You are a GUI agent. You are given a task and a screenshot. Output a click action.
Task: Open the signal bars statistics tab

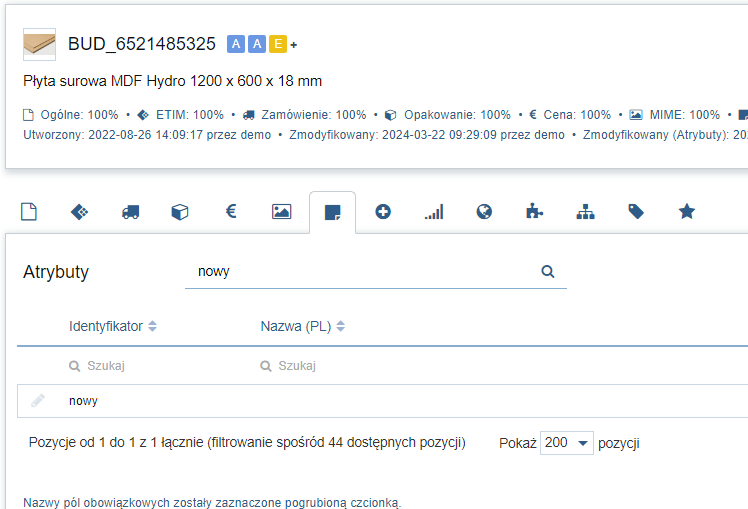pos(434,212)
